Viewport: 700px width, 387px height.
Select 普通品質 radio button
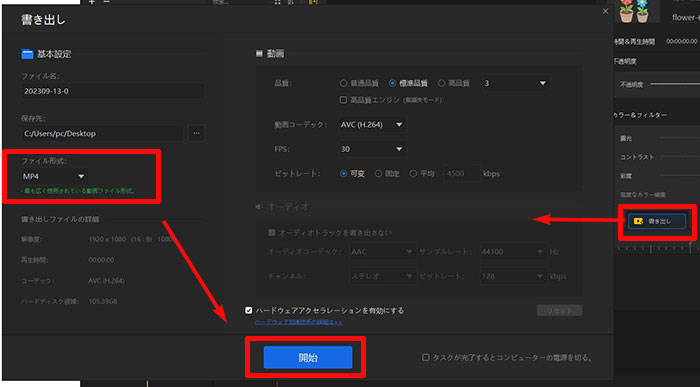[343, 83]
